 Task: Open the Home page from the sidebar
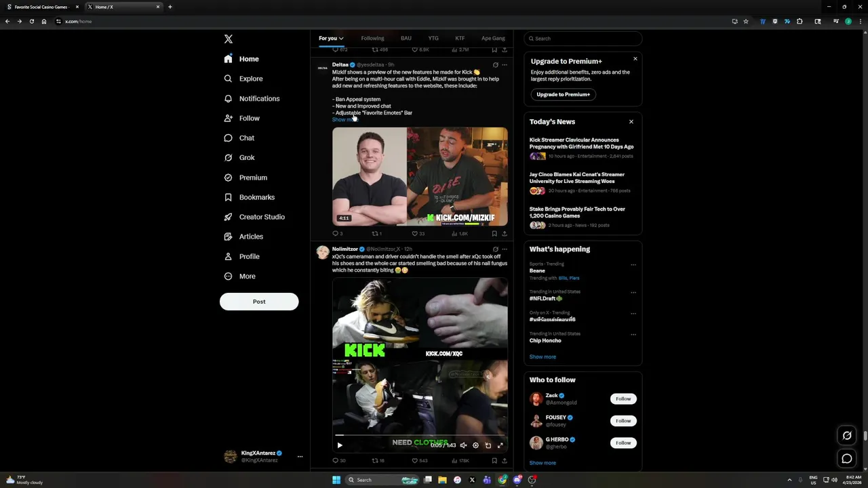pyautogui.click(x=241, y=59)
